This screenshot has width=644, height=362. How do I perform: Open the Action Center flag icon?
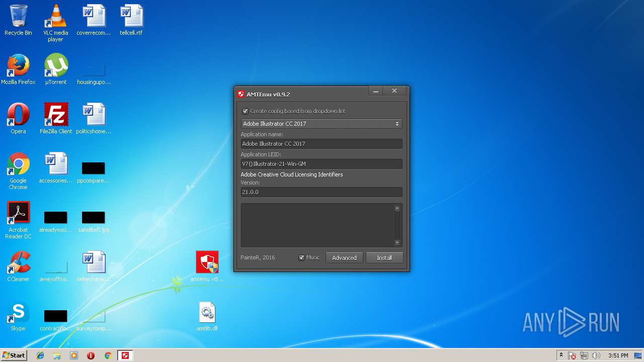tap(573, 356)
